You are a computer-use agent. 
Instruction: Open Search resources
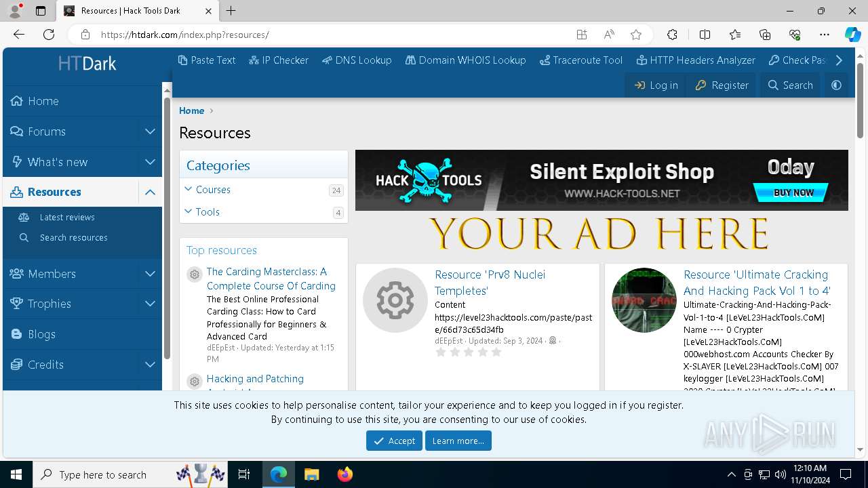point(73,237)
